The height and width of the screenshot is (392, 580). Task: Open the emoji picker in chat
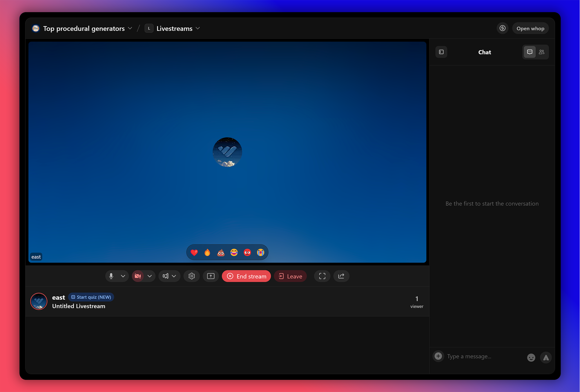pyautogui.click(x=531, y=358)
